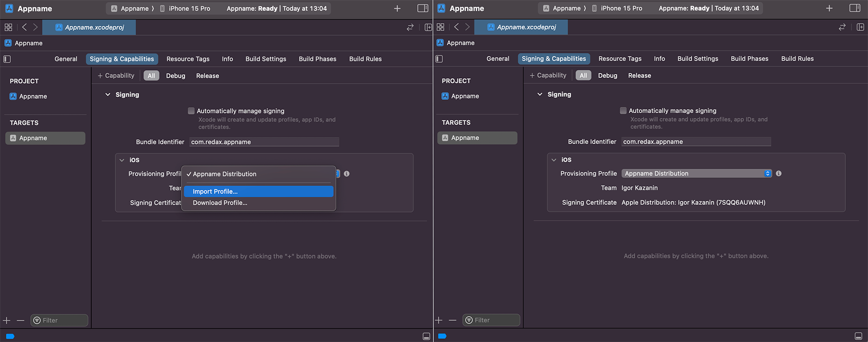Go back with the left chevron in right window
The width and height of the screenshot is (868, 342).
(457, 27)
